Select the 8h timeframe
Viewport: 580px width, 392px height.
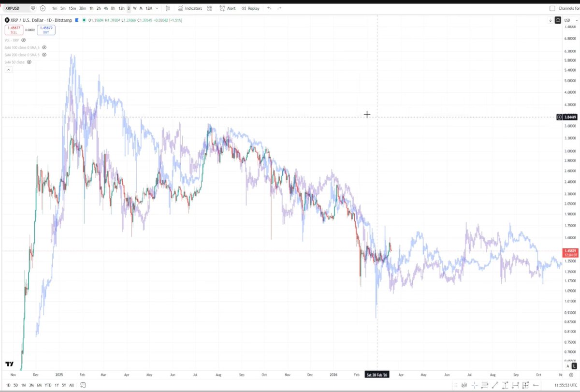pyautogui.click(x=113, y=8)
